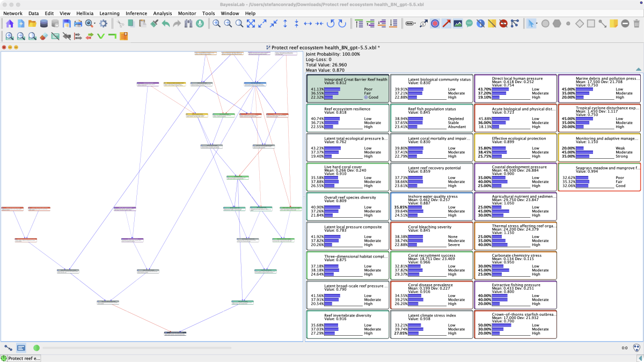
Task: Select the 'Reef ecosystem resilience' monitor
Action: coord(348,118)
